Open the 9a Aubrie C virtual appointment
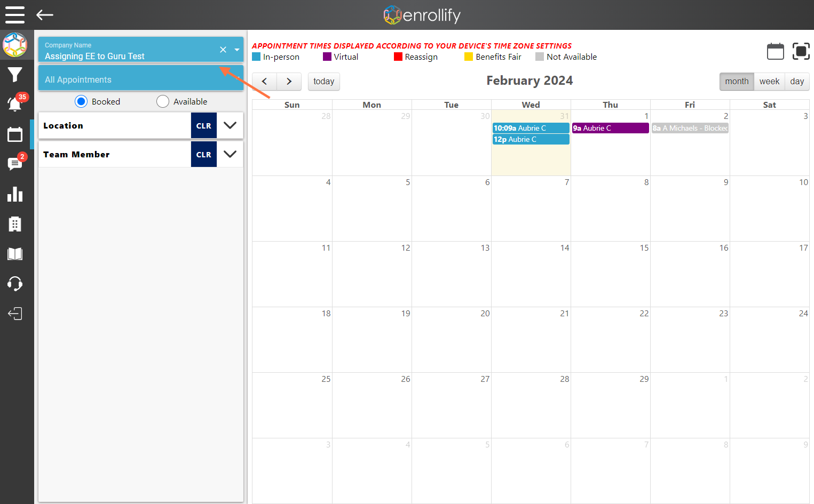This screenshot has width=814, height=504. point(611,128)
